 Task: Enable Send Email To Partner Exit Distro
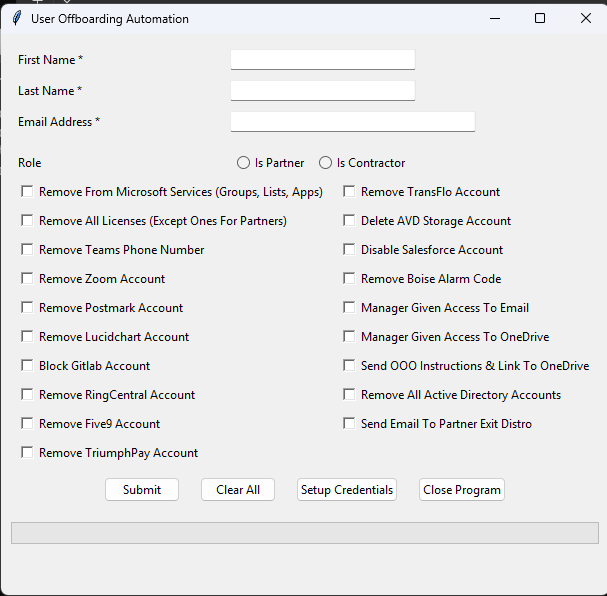[x=349, y=423]
